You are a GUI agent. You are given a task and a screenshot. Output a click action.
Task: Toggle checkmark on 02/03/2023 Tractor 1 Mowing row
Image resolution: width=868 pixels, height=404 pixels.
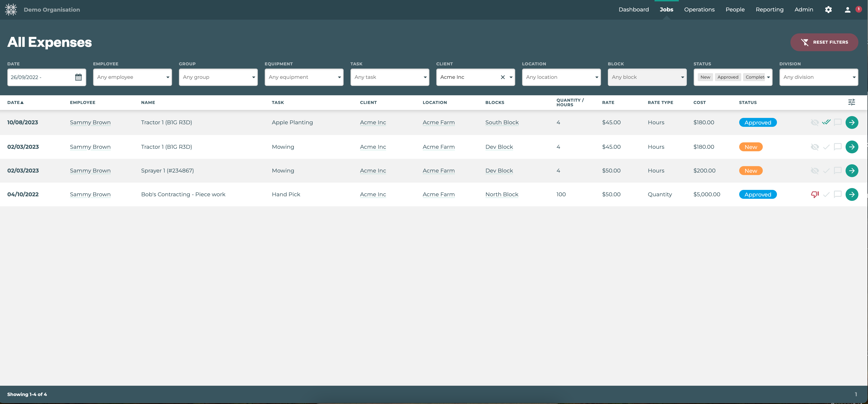826,147
